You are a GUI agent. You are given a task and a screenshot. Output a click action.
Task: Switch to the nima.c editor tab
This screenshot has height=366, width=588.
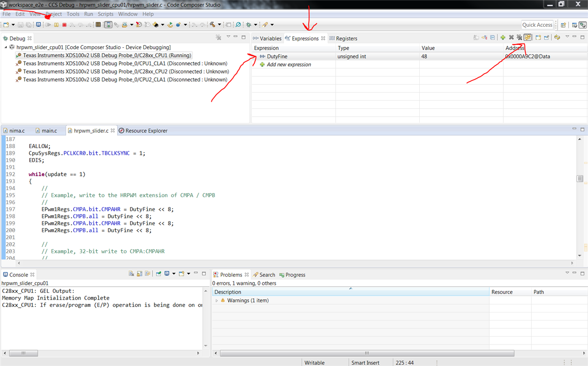[x=14, y=130]
